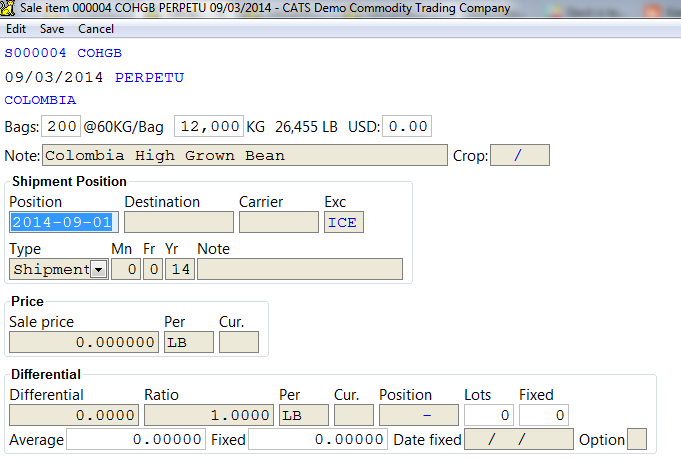Click the 09/03/2014 date text
Image resolution: width=681 pixels, height=469 pixels.
pyautogui.click(x=54, y=78)
